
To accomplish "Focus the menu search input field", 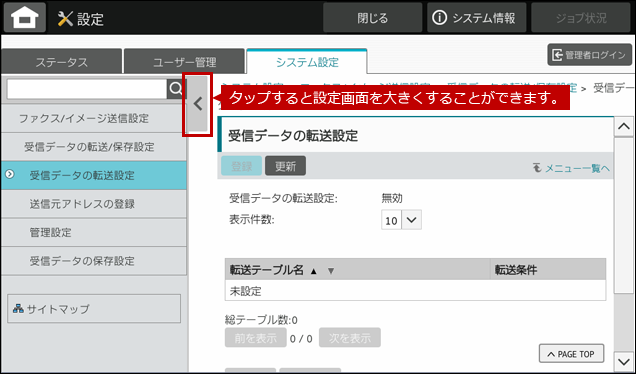I will point(87,89).
